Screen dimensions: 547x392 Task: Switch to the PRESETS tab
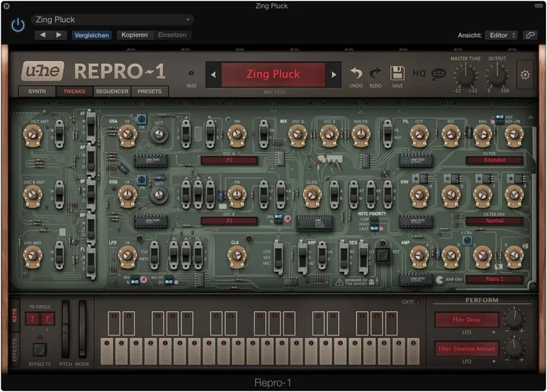(x=149, y=92)
